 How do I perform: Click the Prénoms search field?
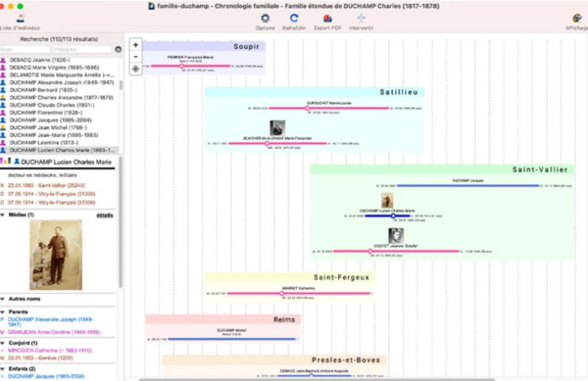82,49
